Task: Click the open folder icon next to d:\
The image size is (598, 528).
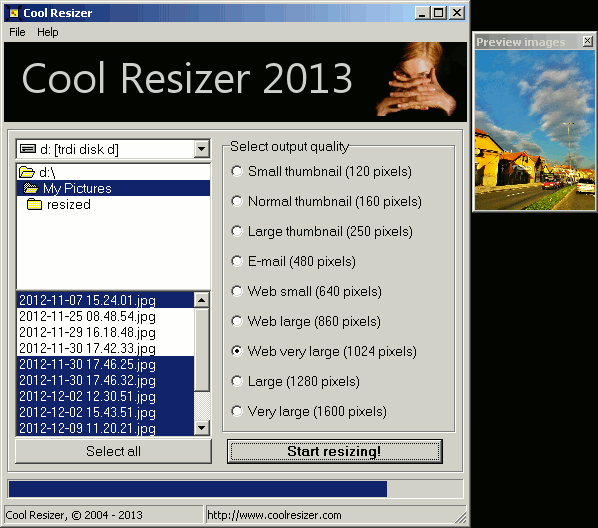Action: click(x=27, y=172)
